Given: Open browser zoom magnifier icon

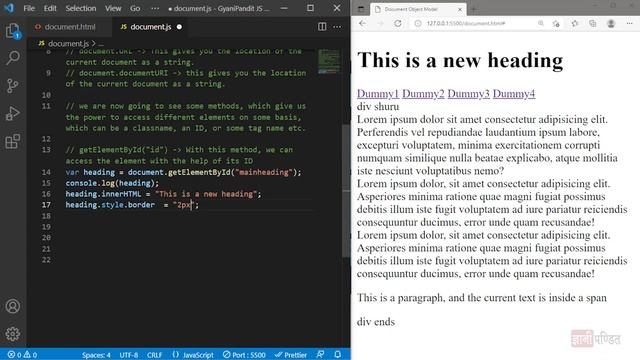Looking at the screenshot, I should tap(541, 23).
